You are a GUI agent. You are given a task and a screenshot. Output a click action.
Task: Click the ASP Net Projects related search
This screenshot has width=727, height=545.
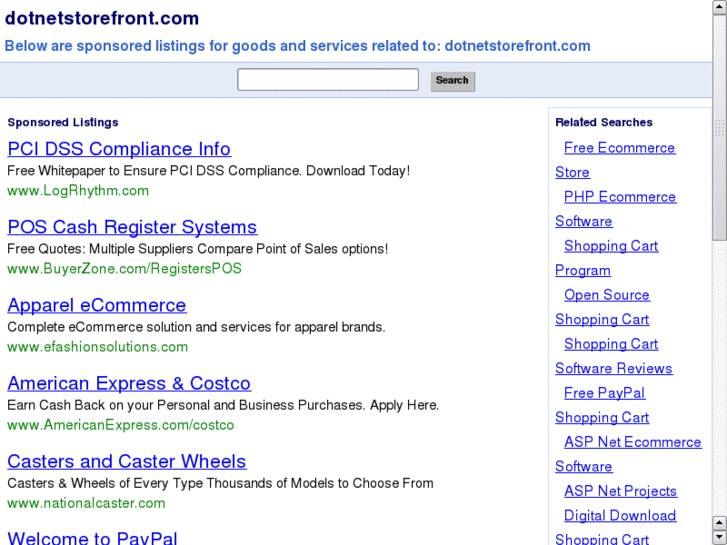[x=620, y=491]
